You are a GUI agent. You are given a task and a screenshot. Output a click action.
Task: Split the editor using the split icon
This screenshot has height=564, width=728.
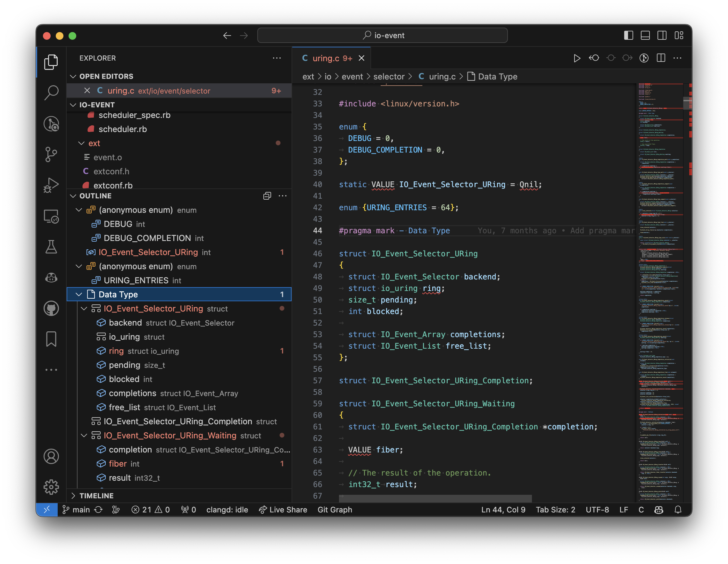click(x=661, y=58)
